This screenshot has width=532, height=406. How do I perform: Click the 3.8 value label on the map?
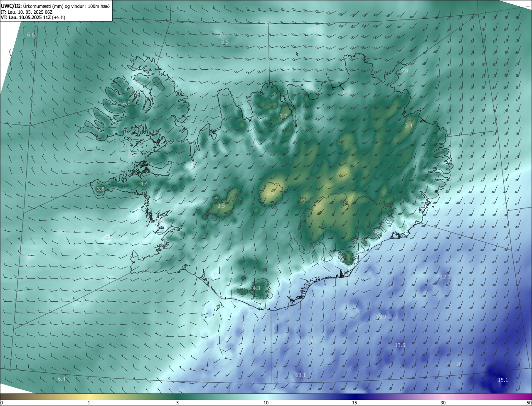(x=101, y=189)
